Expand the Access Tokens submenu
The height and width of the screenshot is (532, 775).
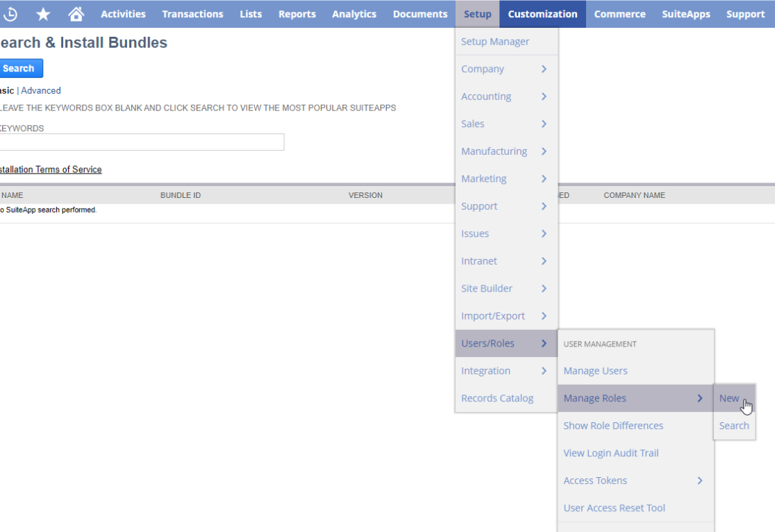click(x=635, y=481)
